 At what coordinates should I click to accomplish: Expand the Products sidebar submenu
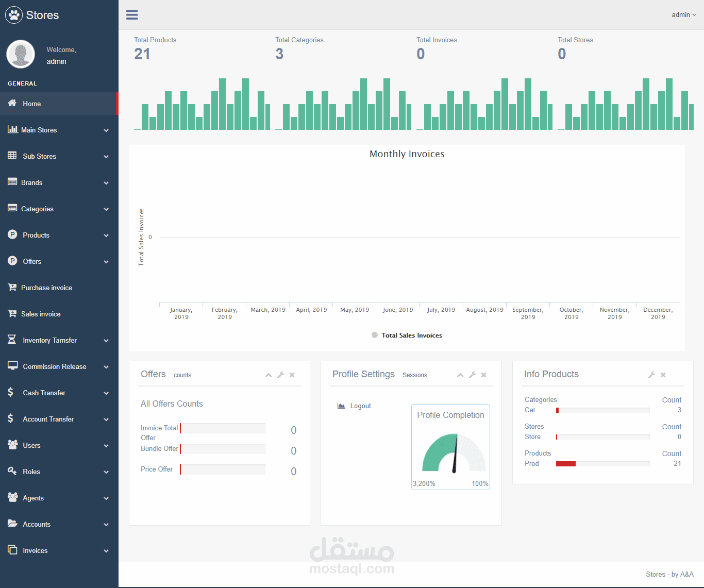tap(59, 235)
